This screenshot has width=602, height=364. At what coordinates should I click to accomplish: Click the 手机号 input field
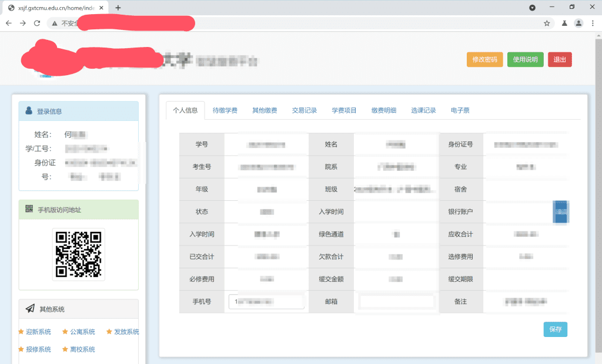[x=266, y=302]
